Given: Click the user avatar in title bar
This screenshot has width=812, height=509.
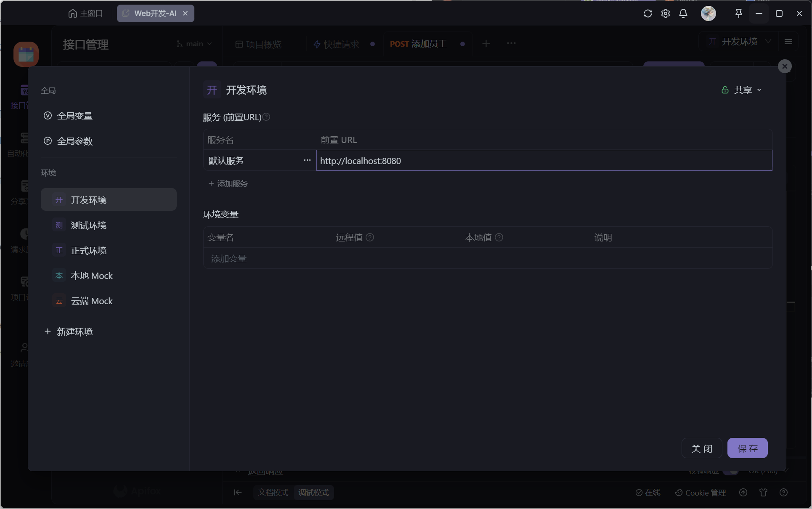Looking at the screenshot, I should point(708,13).
